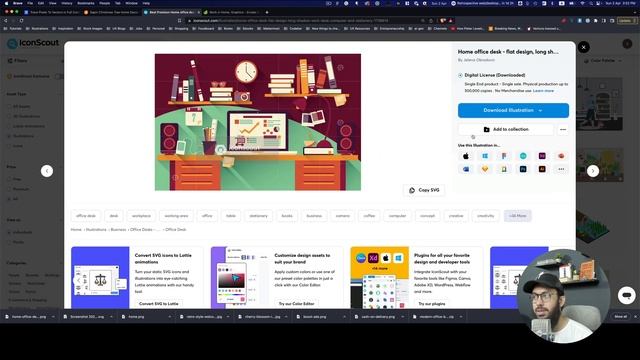Open the chat support bubble
640x360 pixels.
tap(627, 295)
